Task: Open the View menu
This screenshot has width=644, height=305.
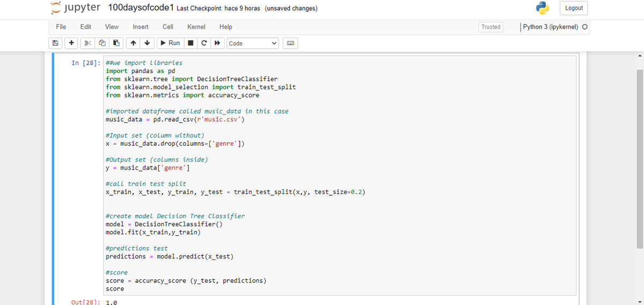Action: click(x=112, y=27)
